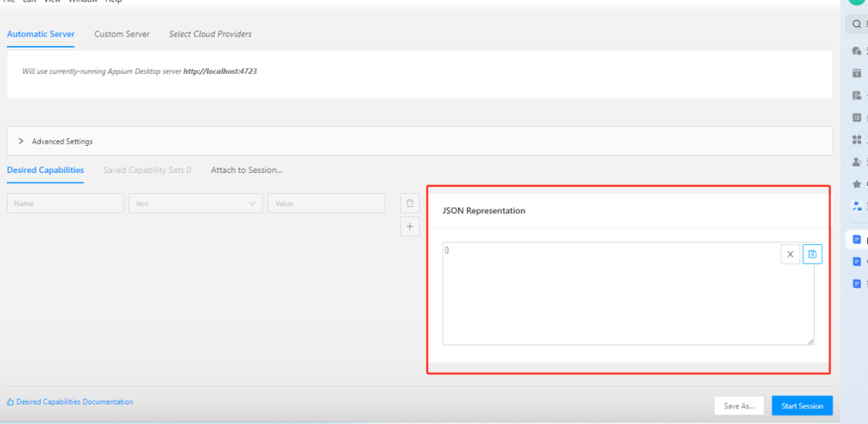This screenshot has width=868, height=424.
Task: Click inside the JSON Representation text area
Action: click(628, 293)
